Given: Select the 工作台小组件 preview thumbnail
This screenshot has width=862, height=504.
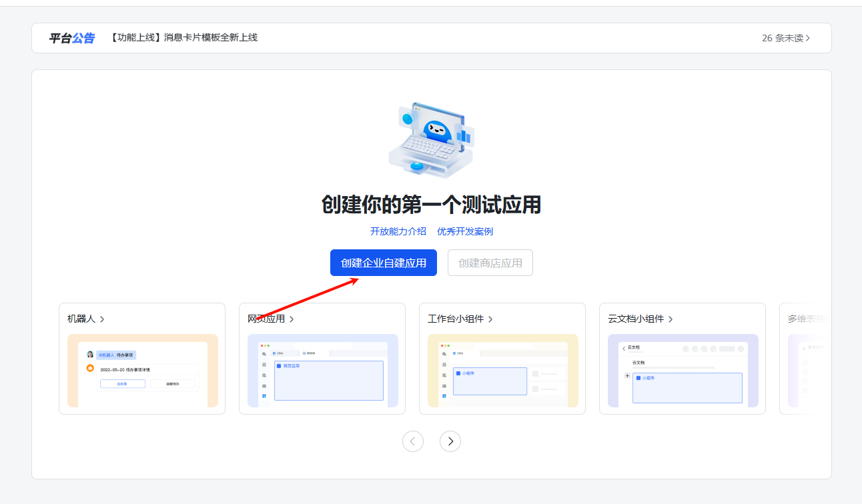Looking at the screenshot, I should pos(503,371).
